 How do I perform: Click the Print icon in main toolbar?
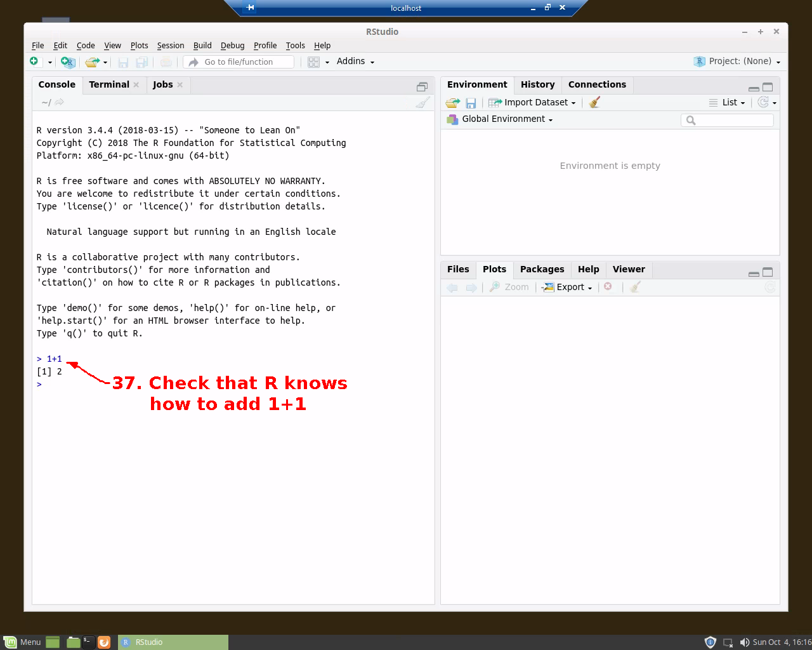pyautogui.click(x=166, y=62)
